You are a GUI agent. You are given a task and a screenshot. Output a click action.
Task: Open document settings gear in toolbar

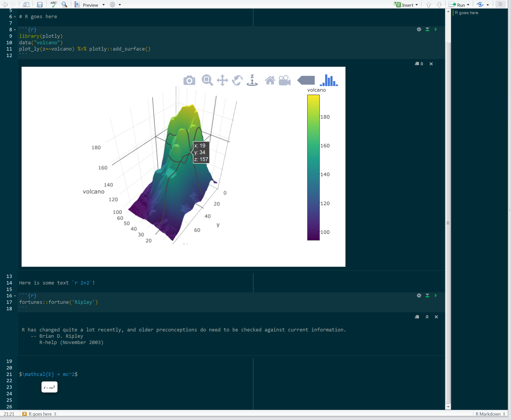[112, 4]
